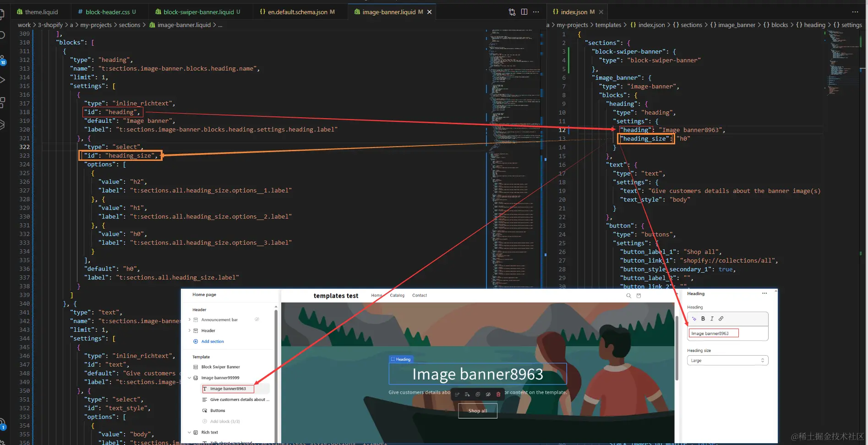The height and width of the screenshot is (445, 868).
Task: Delete the block with red trash icon
Action: [x=498, y=394]
